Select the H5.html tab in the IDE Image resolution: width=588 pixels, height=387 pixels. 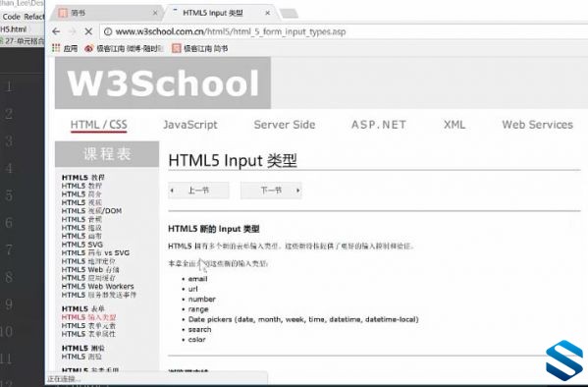coord(14,29)
